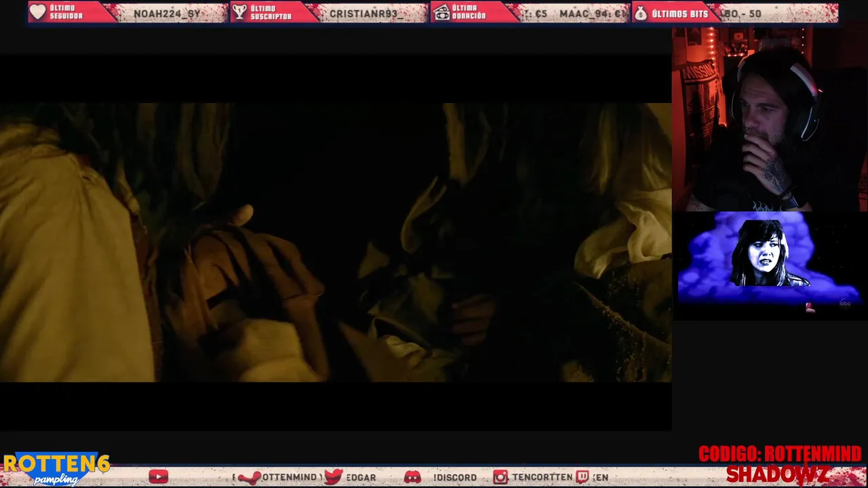The height and width of the screenshot is (488, 868).
Task: Click the Instagram icon in bottom bar
Action: coord(500,477)
